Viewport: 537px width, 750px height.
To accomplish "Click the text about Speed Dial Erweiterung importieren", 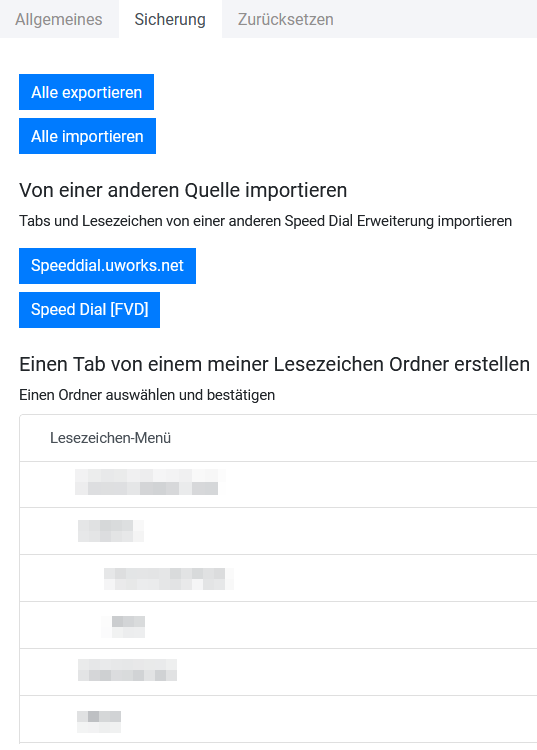I will 265,221.
